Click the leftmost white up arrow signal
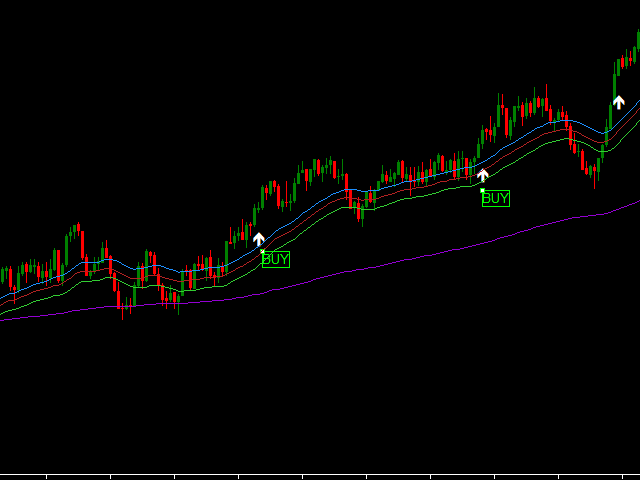 click(x=259, y=239)
